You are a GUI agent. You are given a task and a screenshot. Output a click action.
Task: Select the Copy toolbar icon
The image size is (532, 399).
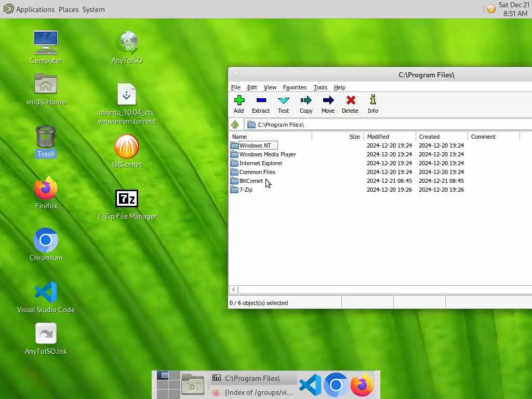point(305,104)
